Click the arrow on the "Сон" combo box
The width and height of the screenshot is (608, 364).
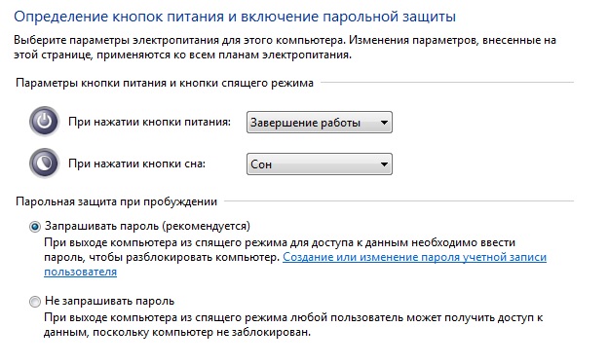384,164
